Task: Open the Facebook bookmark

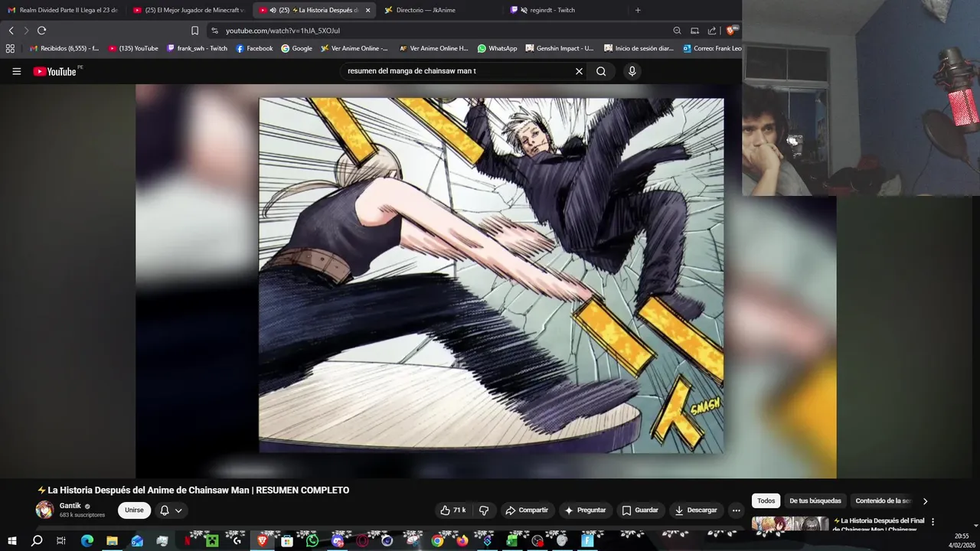Action: click(254, 48)
